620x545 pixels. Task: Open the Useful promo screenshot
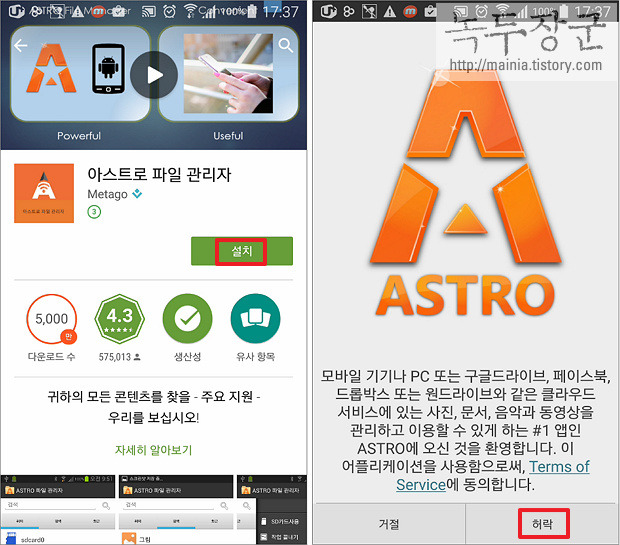228,74
